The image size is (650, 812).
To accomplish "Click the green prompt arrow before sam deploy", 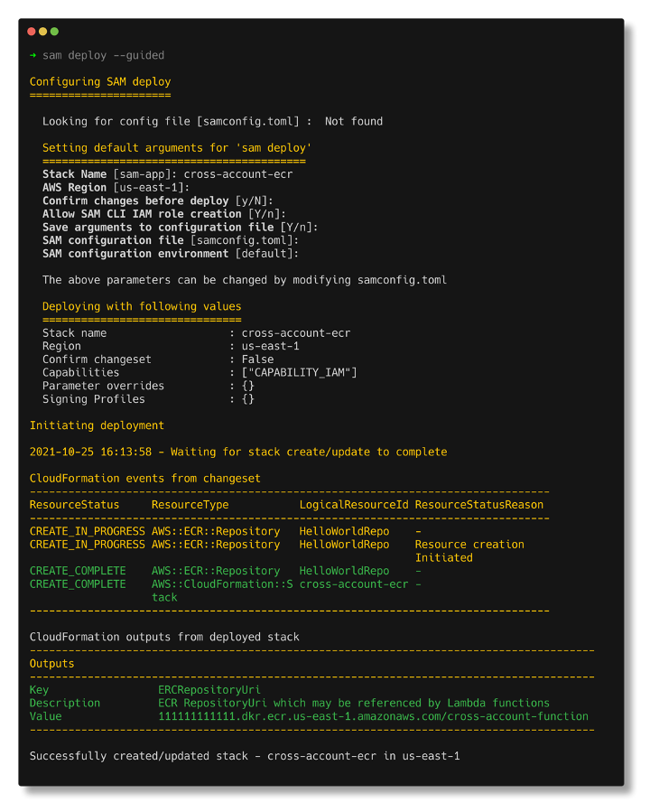I will 33,55.
